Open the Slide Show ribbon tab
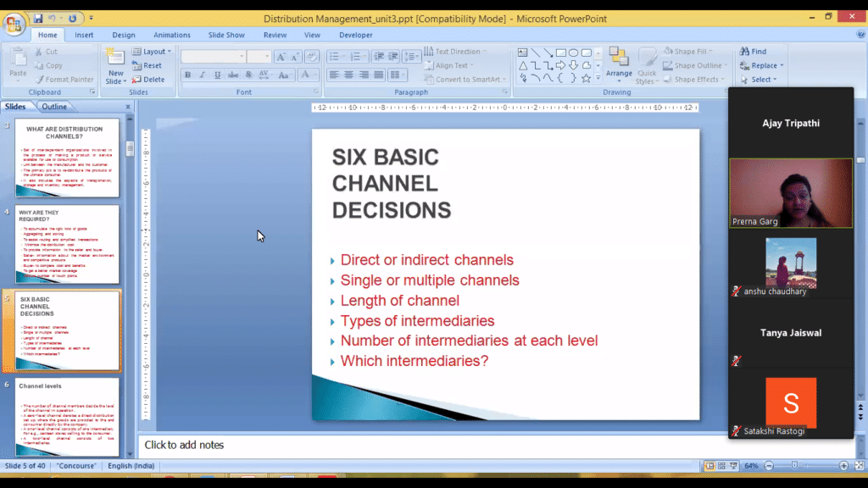The height and width of the screenshot is (488, 868). click(x=226, y=35)
